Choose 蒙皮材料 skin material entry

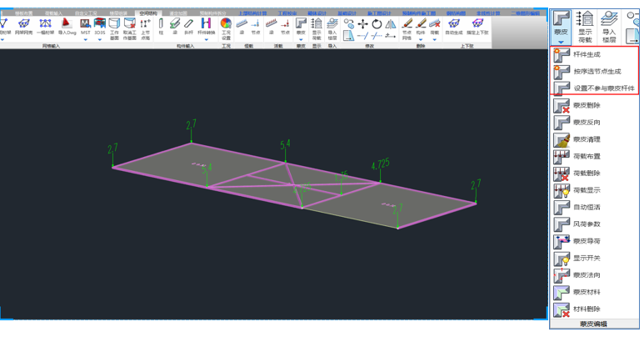[x=594, y=292]
